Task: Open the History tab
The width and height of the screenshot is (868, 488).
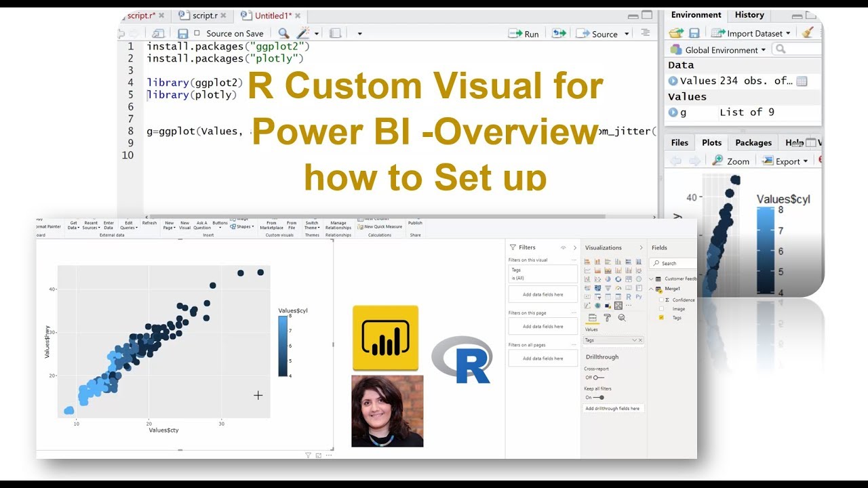Action: pos(749,15)
